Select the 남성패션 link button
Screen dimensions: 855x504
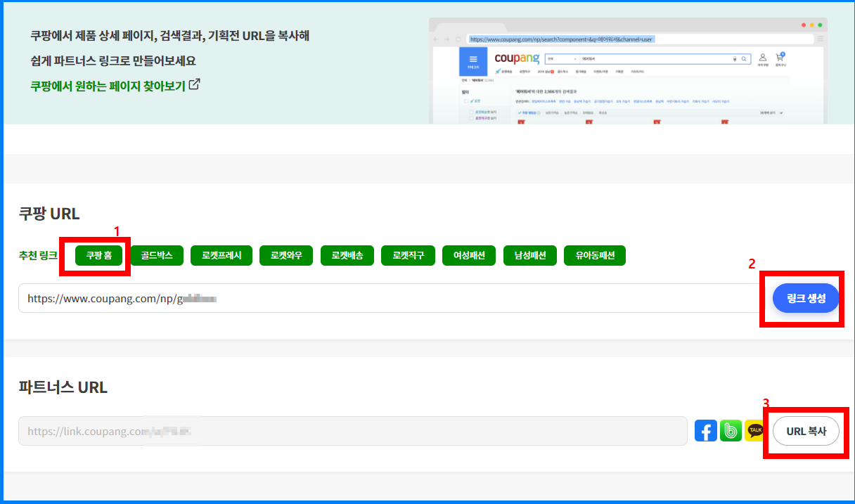[530, 256]
